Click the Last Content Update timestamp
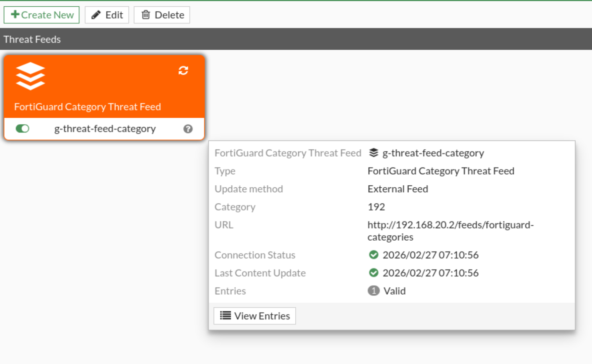This screenshot has height=364, width=592. click(430, 273)
